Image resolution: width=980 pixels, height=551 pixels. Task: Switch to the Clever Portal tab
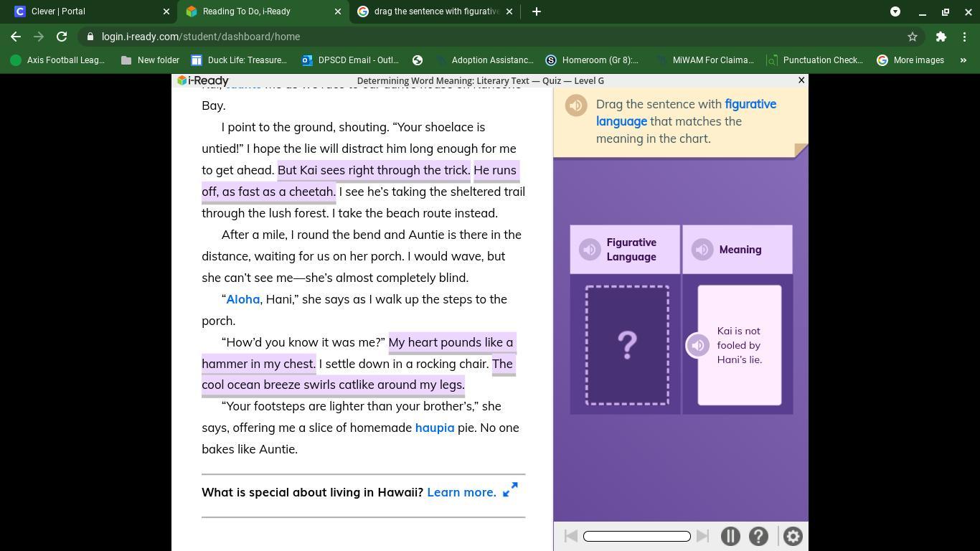click(86, 11)
